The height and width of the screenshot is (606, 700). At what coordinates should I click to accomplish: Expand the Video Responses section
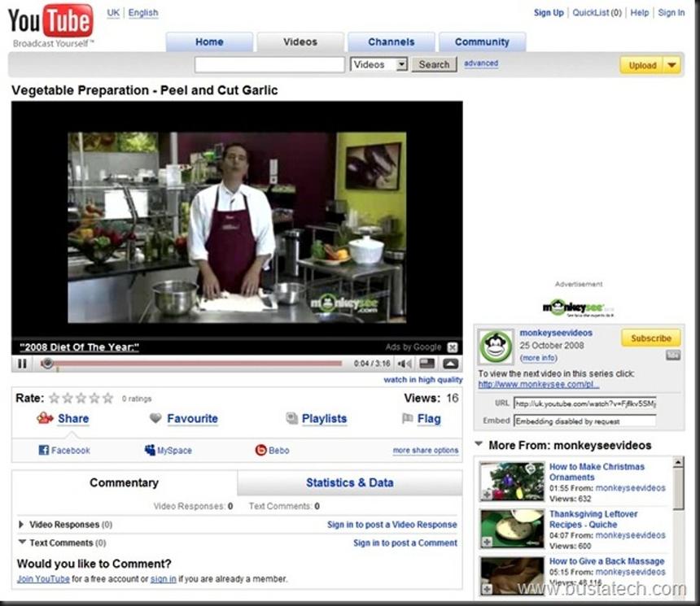(x=20, y=525)
